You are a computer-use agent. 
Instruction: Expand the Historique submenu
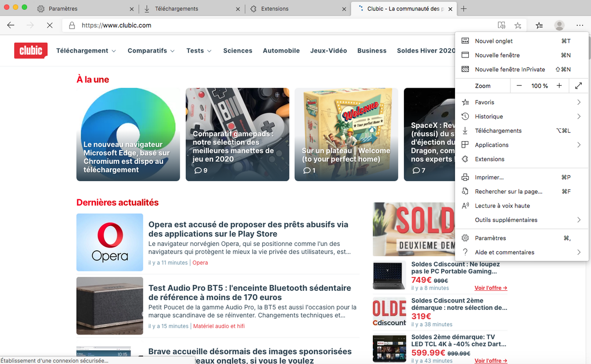point(522,117)
